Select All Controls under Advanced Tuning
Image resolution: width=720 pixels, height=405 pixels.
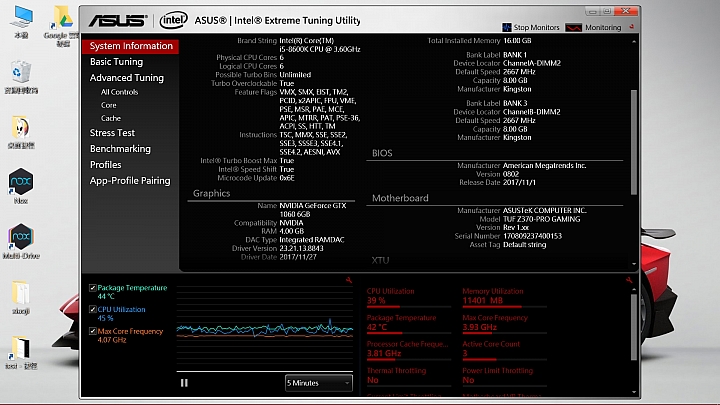pyautogui.click(x=119, y=92)
